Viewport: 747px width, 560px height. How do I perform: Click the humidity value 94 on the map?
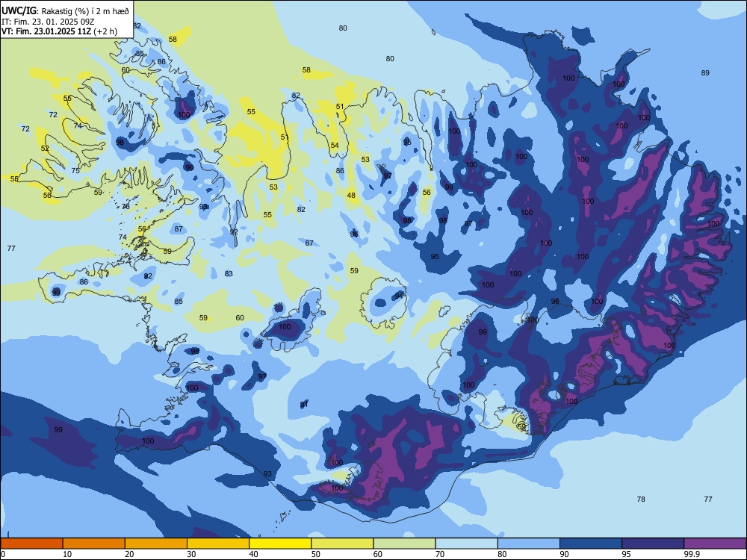click(x=399, y=296)
